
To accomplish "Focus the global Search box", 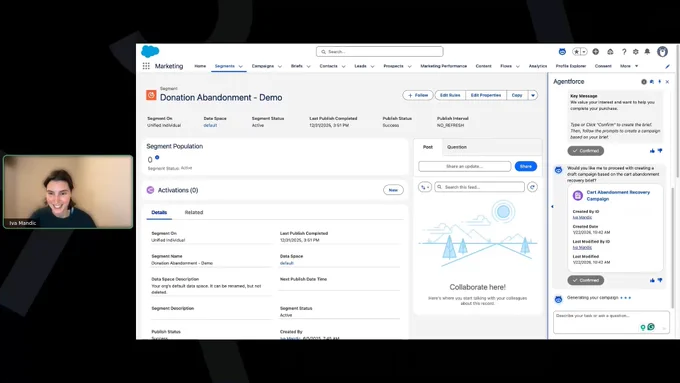I will coord(379,52).
